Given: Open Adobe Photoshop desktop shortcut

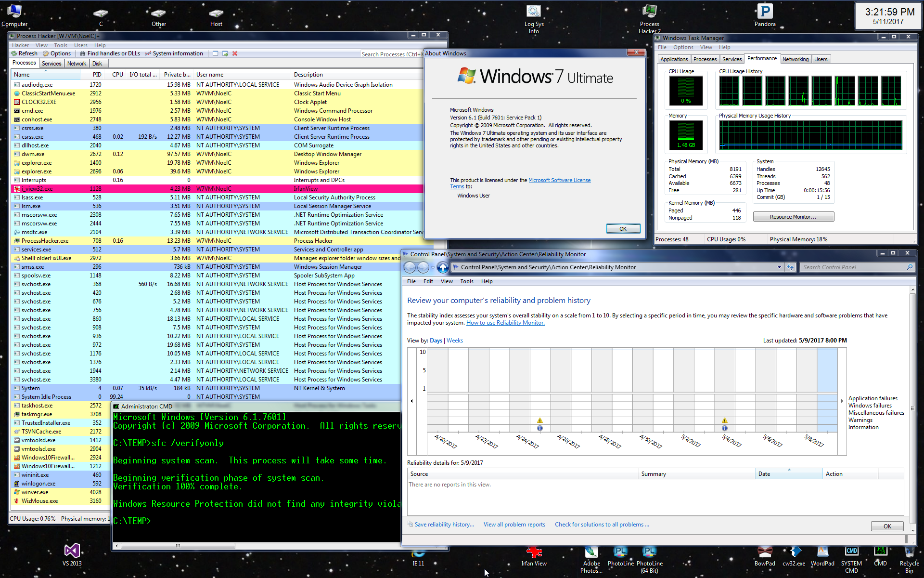Looking at the screenshot, I should click(x=591, y=560).
